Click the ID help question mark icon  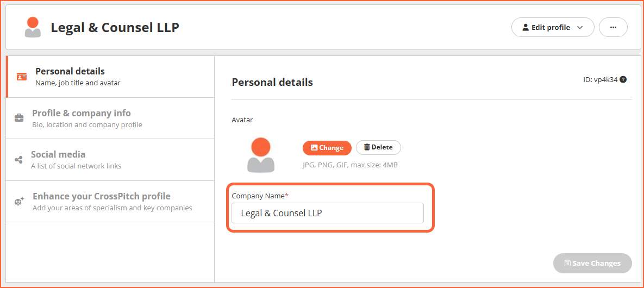(623, 80)
